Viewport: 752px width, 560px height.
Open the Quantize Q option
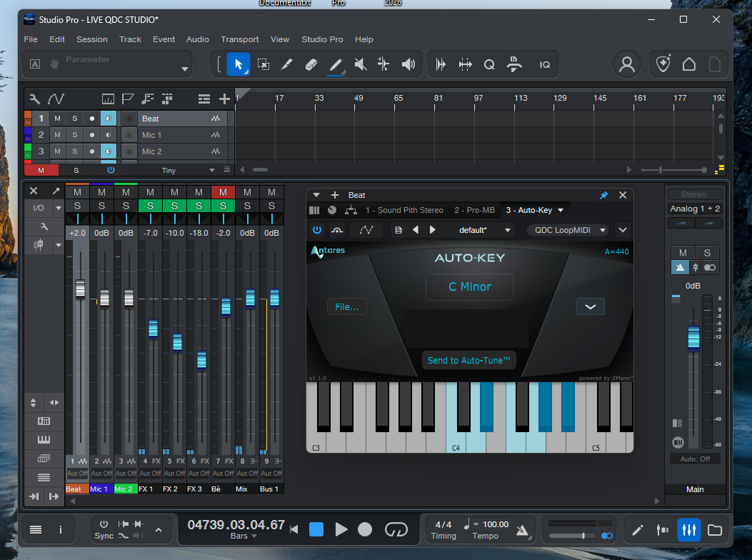tap(489, 64)
